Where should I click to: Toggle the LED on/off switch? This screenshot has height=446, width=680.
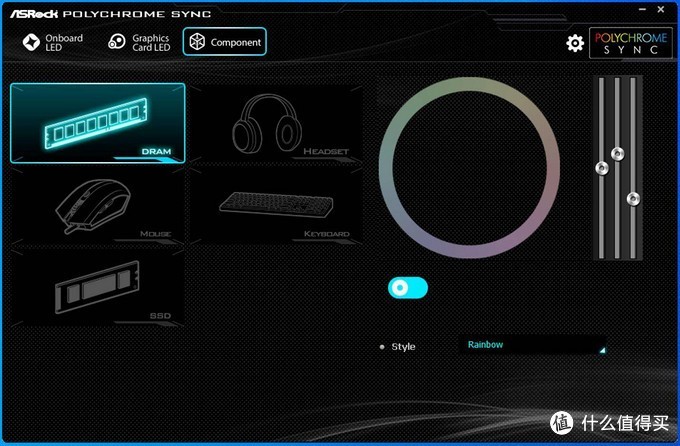pyautogui.click(x=408, y=288)
